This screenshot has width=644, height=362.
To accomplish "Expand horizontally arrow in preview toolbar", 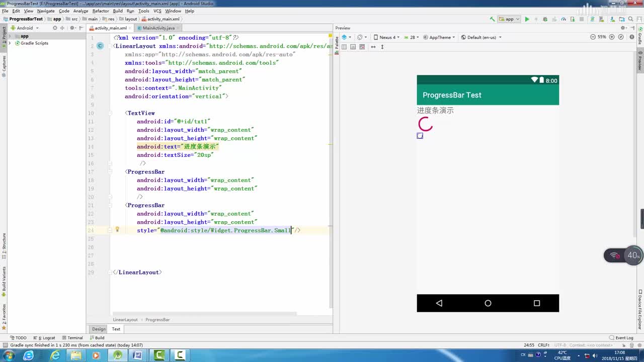I will [x=373, y=47].
